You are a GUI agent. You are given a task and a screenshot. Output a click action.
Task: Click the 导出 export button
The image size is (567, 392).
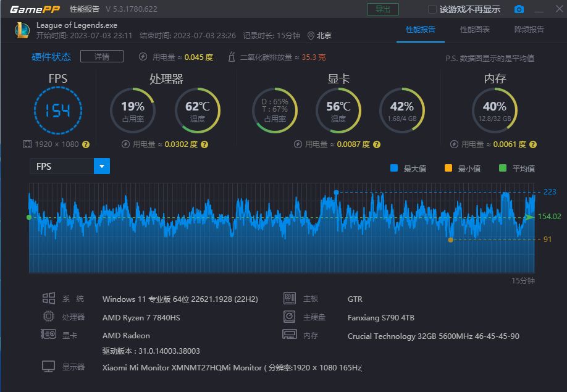(x=382, y=9)
